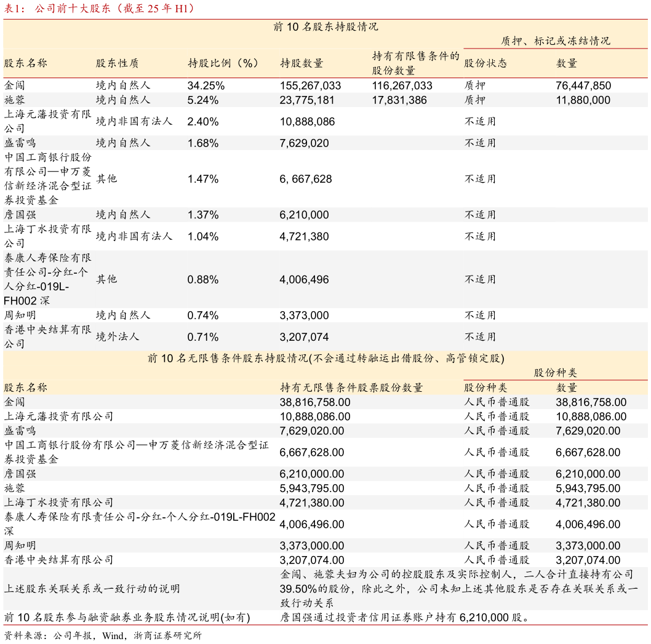Click the 持股比例（%）column header
The height and width of the screenshot is (644, 651).
pyautogui.click(x=224, y=62)
